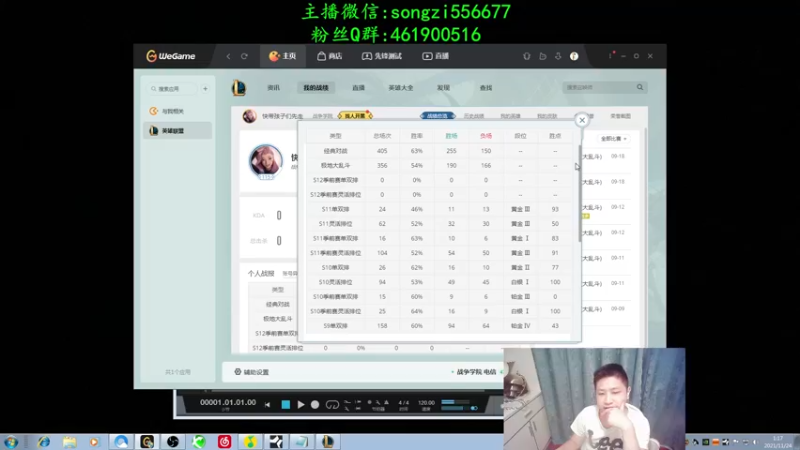Screen dimensions: 800x450
Task: Click the 极地大乱斗 row in popup
Action: pyautogui.click(x=335, y=165)
